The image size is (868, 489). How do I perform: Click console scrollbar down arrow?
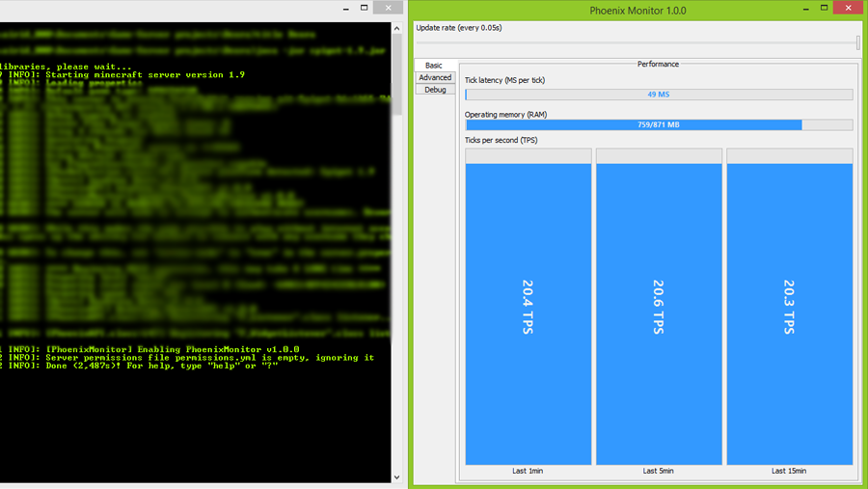click(397, 476)
